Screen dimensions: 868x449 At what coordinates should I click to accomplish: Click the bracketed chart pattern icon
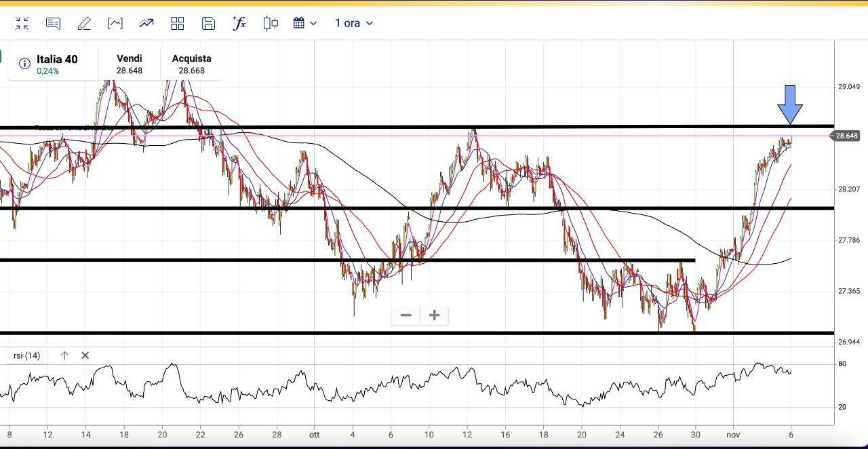pyautogui.click(x=115, y=24)
